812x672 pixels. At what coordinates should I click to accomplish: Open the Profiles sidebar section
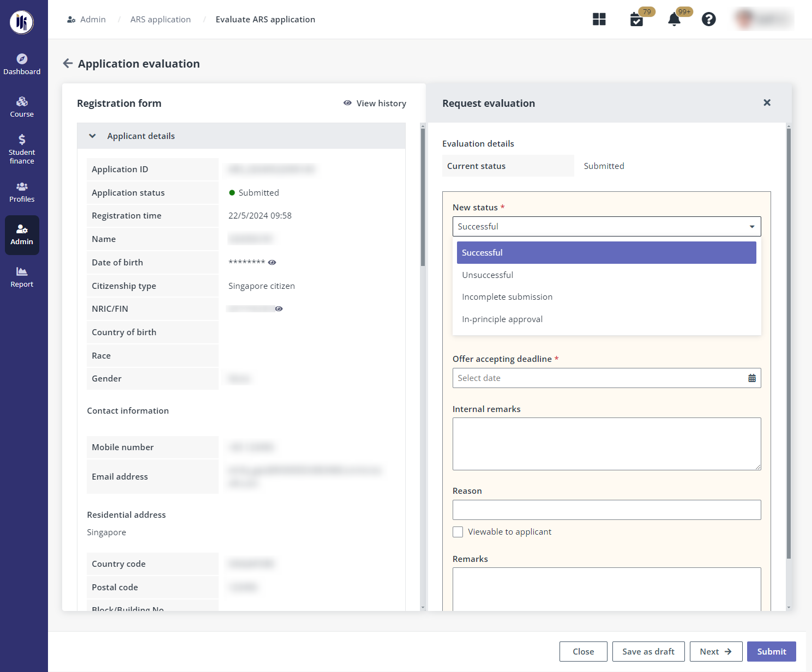[x=22, y=192]
